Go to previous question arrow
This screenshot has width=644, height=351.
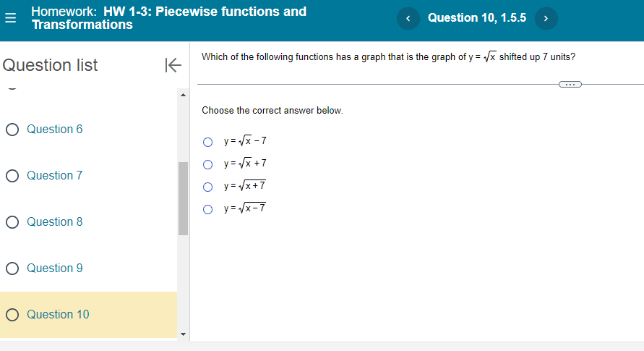[x=408, y=18]
